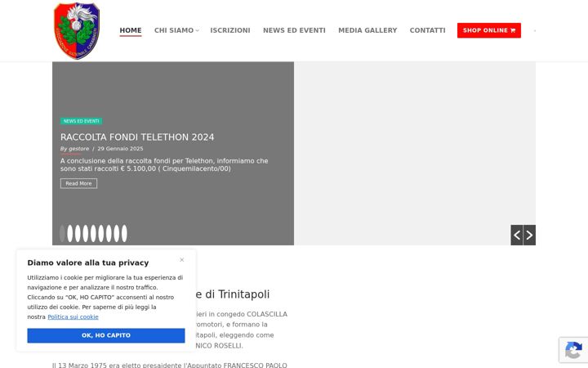Screen dimensions: 588x368
Task: Select the ninth slider pagination dot
Action: click(124, 234)
